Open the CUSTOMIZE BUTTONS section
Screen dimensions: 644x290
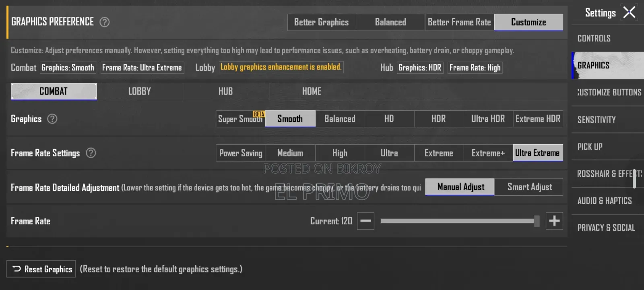click(x=608, y=92)
